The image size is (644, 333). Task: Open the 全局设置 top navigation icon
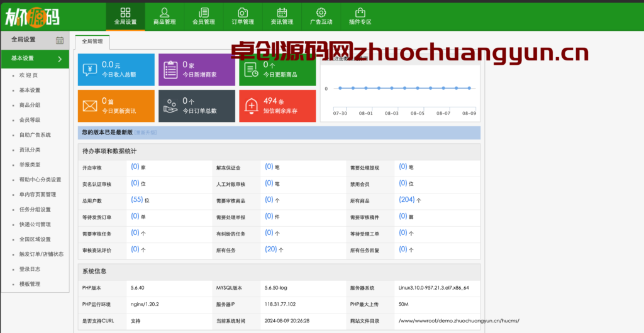[125, 13]
